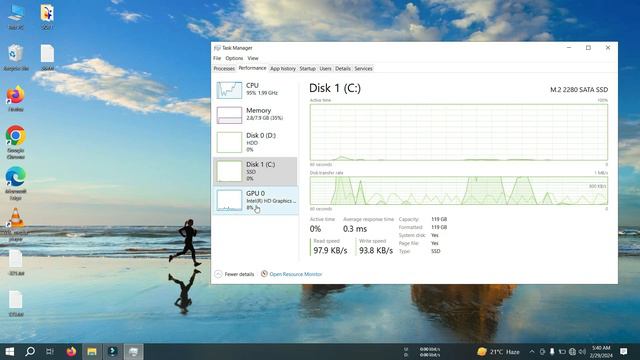Screen dimensions: 640x360
Task: Maximize the Task Manager window
Action: coord(588,48)
